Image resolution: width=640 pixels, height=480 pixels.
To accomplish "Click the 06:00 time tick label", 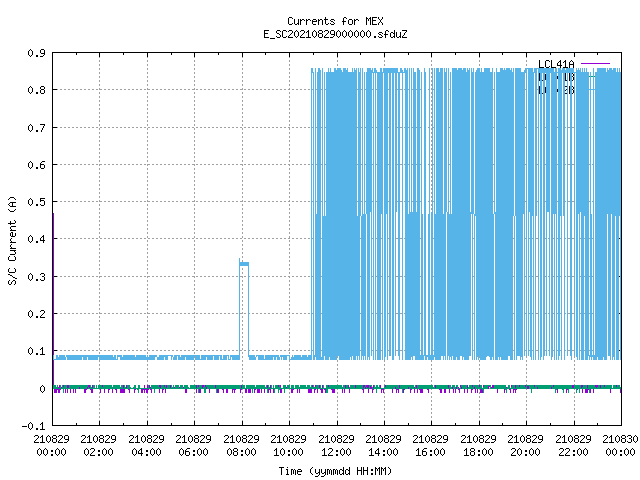I will [193, 452].
